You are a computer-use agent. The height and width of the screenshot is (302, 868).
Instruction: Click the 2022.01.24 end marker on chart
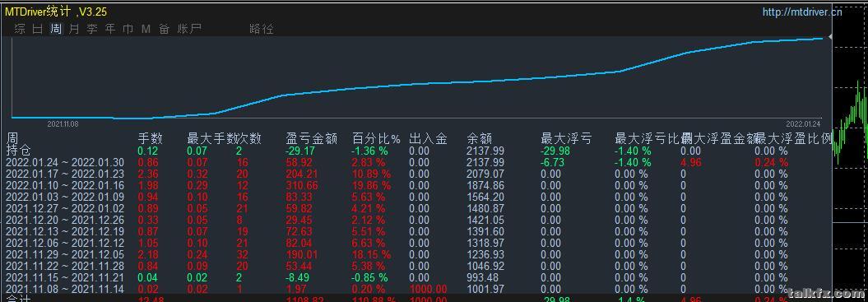coord(803,123)
